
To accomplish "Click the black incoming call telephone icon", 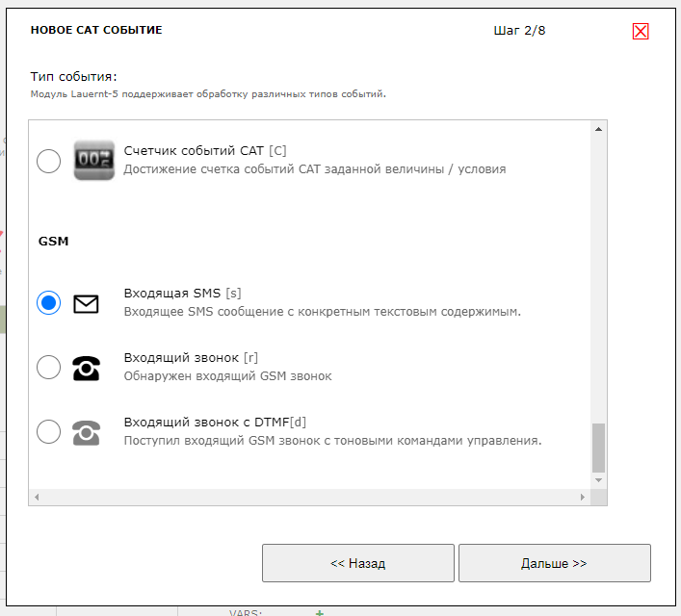I will pyautogui.click(x=87, y=368).
